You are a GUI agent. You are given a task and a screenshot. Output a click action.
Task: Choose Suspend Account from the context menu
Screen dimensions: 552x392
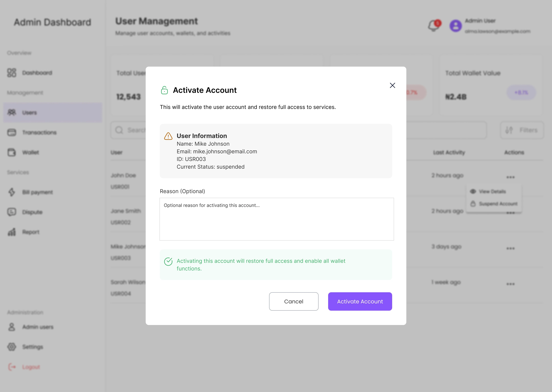pos(498,204)
